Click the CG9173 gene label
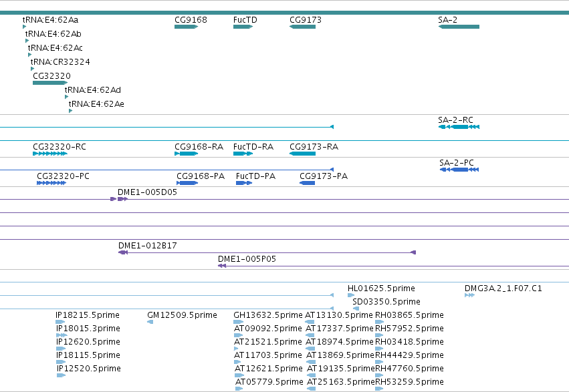Screen dimensions: 569x392 [x=306, y=20]
